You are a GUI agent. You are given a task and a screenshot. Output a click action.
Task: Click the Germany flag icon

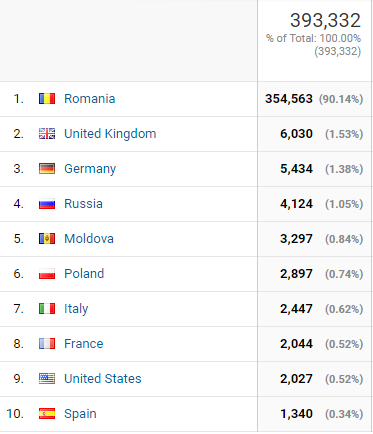47,169
